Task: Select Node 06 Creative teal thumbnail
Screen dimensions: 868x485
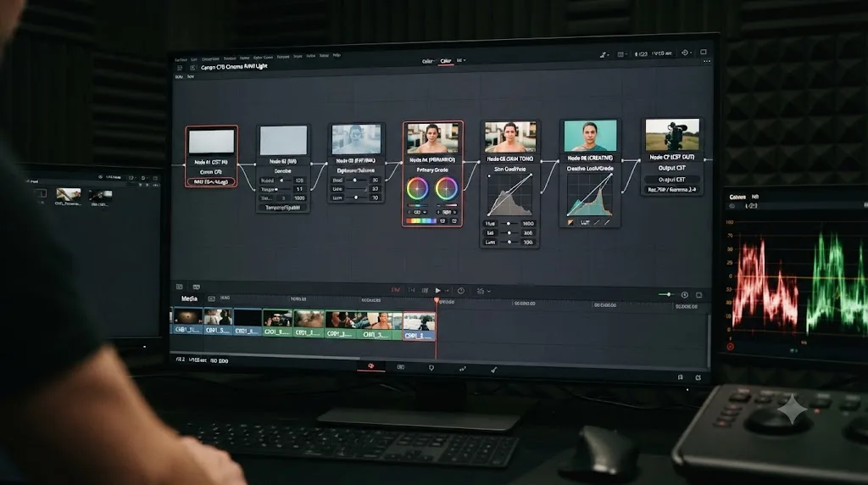Action: point(590,136)
